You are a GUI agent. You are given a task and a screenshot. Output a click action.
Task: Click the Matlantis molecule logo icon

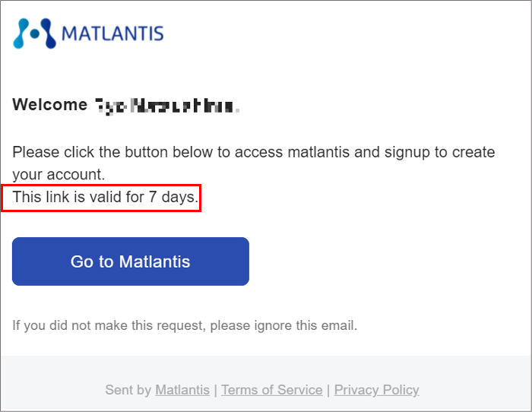point(34,33)
